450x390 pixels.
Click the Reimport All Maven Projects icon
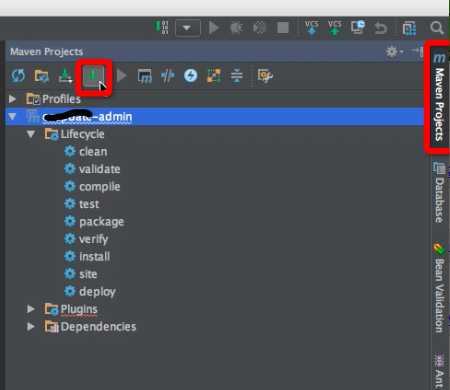[x=18, y=76]
